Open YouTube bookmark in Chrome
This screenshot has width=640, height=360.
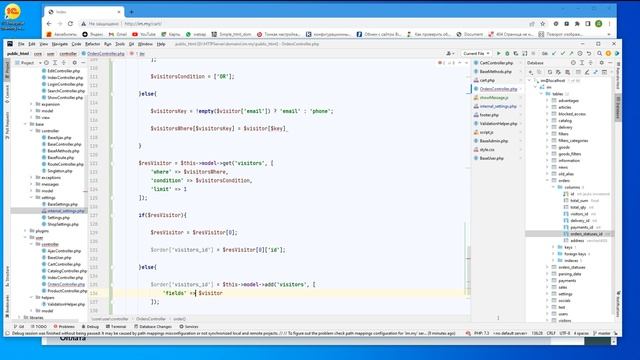[x=144, y=34]
